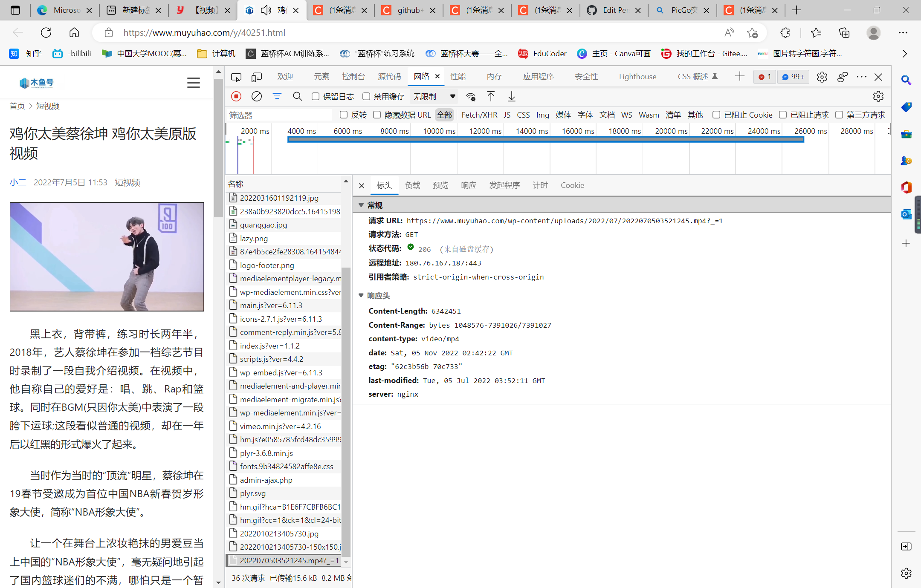Click the inspect element picker icon
This screenshot has width=921, height=588.
(x=236, y=77)
